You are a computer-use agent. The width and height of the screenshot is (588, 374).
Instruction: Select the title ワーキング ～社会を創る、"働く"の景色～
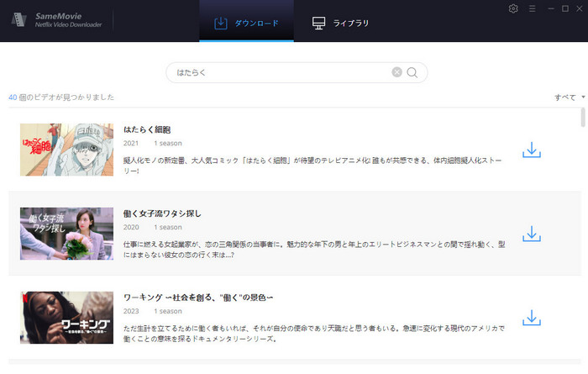point(198,298)
